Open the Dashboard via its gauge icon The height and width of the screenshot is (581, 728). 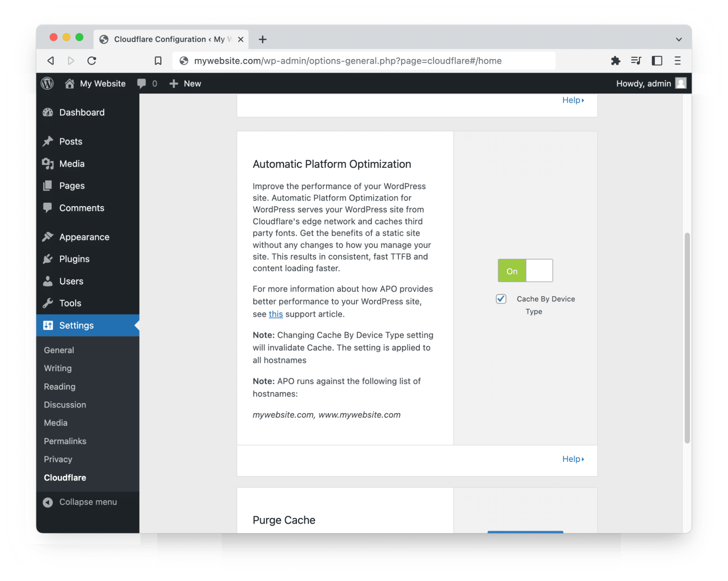[48, 112]
